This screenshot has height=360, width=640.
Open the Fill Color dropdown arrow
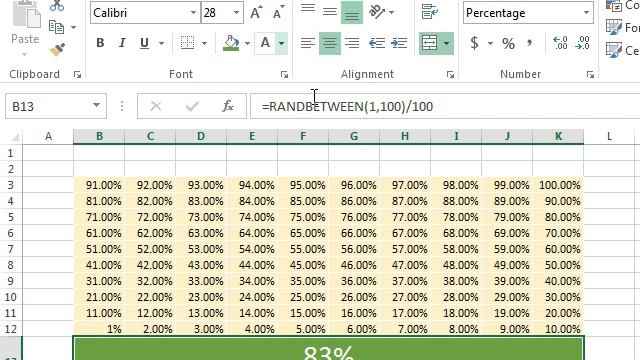click(x=247, y=43)
